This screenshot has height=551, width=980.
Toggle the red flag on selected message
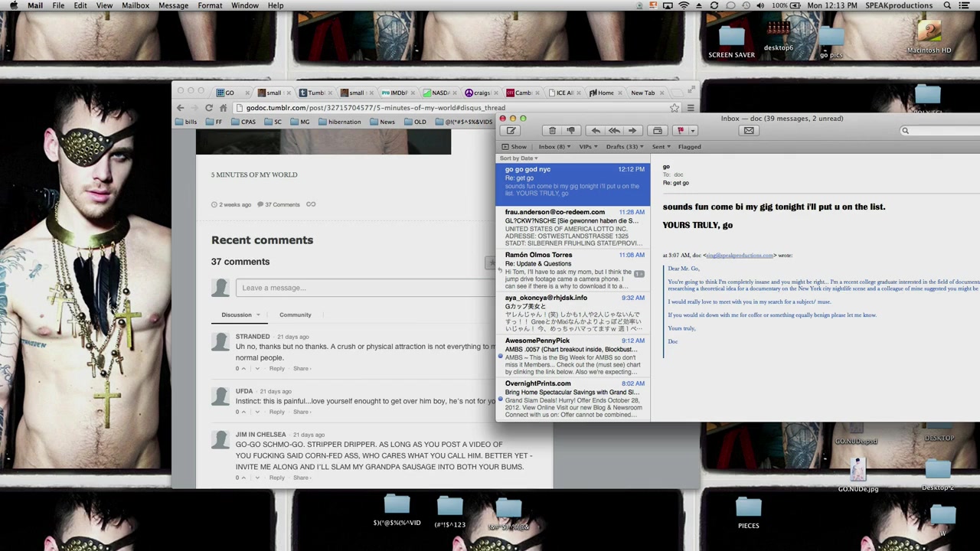pyautogui.click(x=680, y=131)
